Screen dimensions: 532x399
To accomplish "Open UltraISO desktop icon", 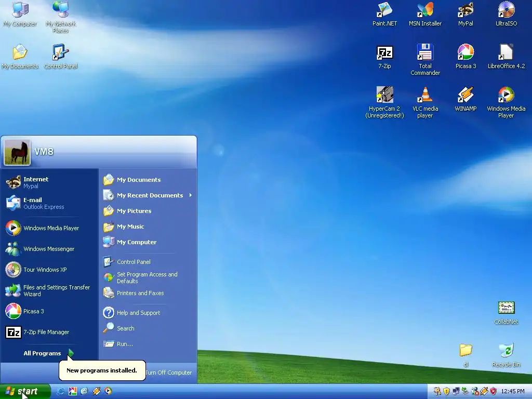I will [x=506, y=14].
